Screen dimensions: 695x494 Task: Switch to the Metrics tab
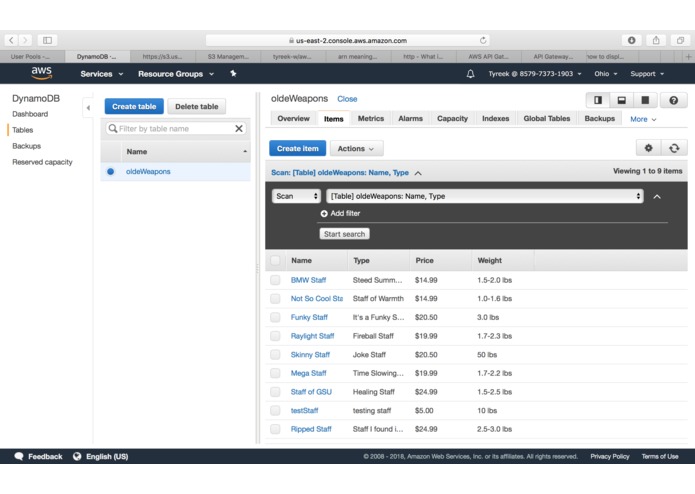click(x=371, y=119)
